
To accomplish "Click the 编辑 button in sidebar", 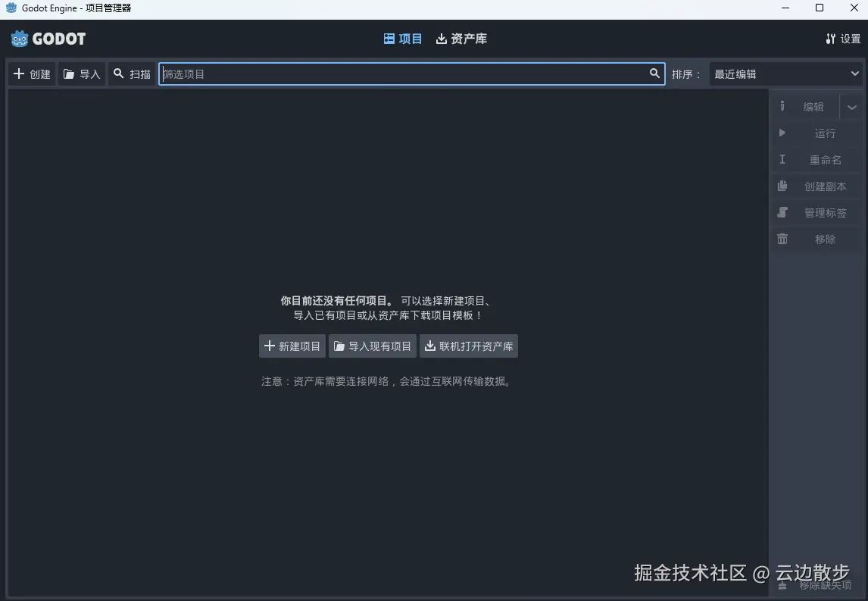I will click(805, 107).
